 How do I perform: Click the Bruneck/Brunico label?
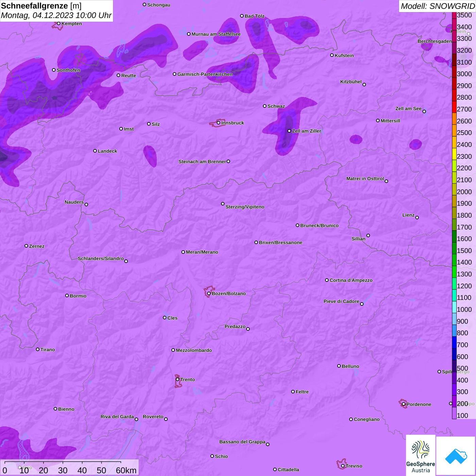point(319,225)
